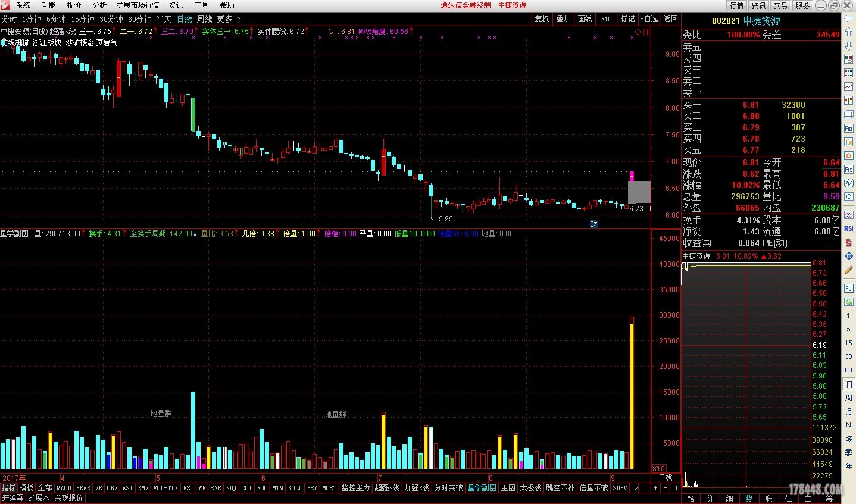Open the 指标 indicator selector

(8, 488)
